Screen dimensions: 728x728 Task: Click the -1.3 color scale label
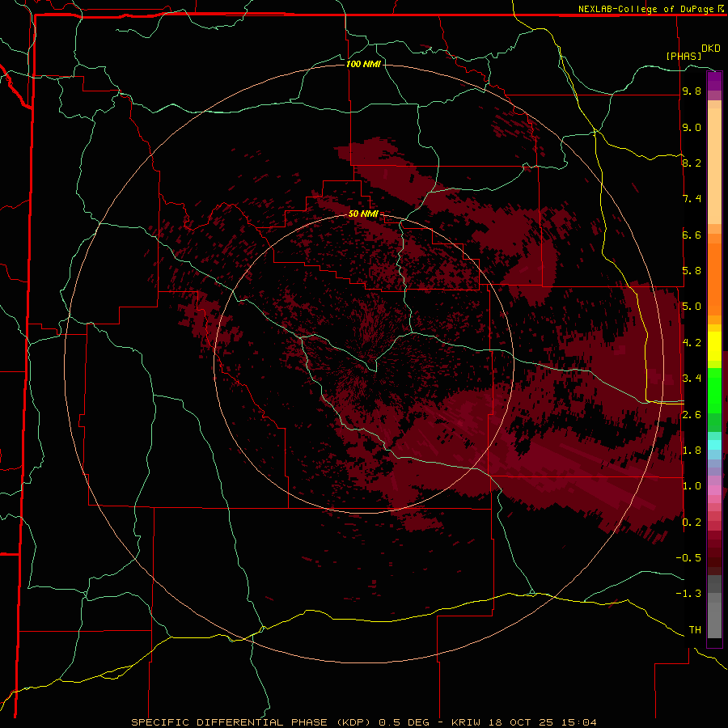[x=688, y=594]
